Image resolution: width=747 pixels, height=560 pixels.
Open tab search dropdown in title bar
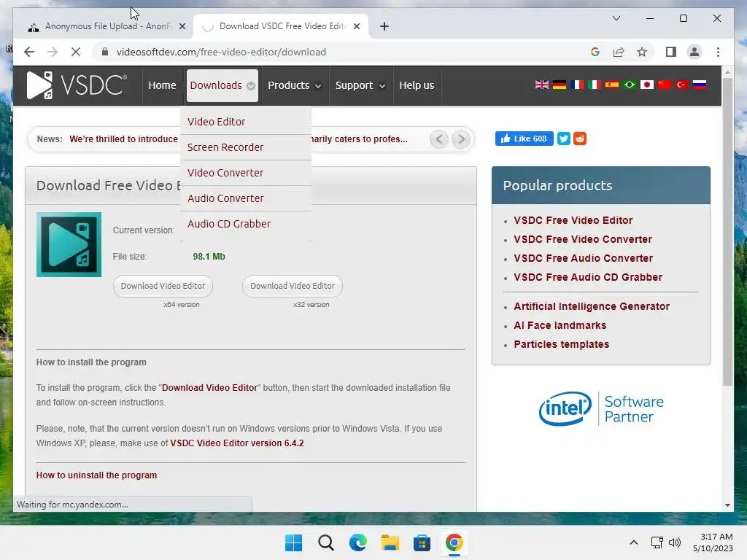[x=616, y=18]
